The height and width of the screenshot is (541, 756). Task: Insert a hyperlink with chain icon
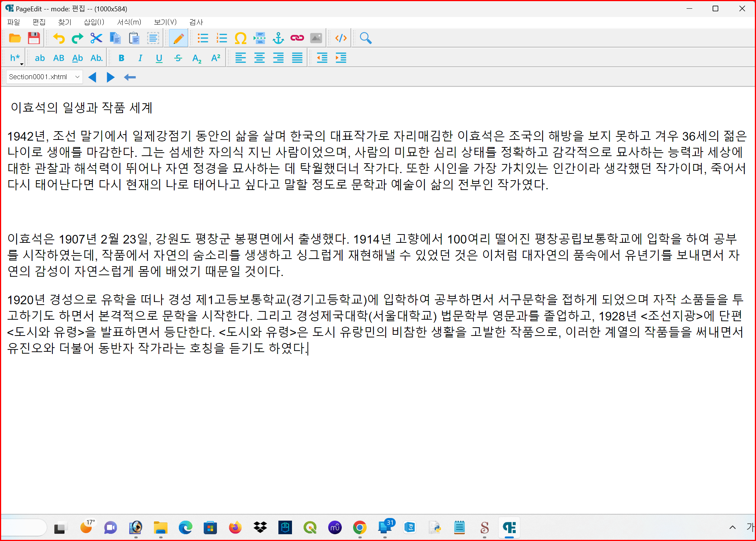[297, 38]
